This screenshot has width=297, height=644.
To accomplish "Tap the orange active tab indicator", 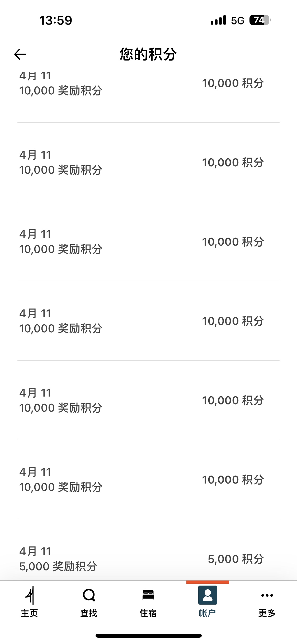I will pos(208,582).
